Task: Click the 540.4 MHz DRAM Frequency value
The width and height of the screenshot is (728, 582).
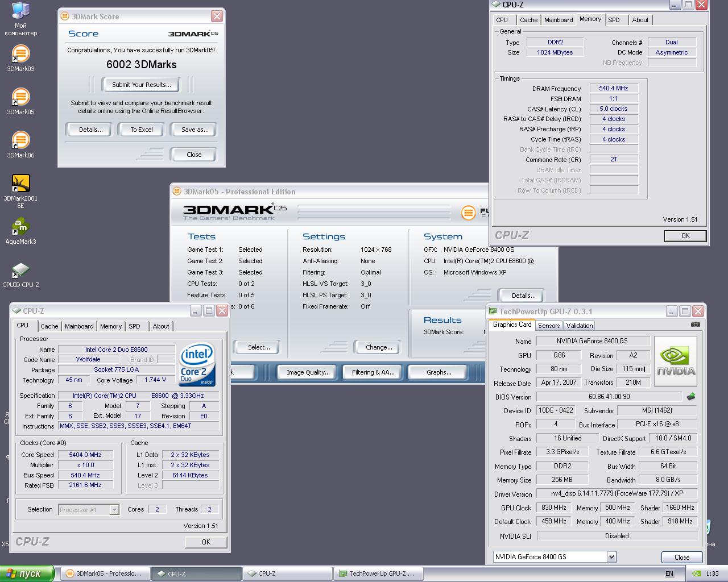Action: 613,88
